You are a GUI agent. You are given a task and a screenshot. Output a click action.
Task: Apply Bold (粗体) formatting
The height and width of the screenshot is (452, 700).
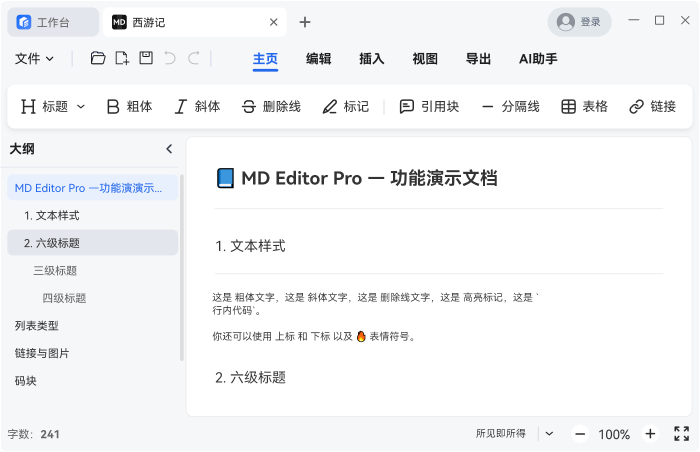[129, 106]
